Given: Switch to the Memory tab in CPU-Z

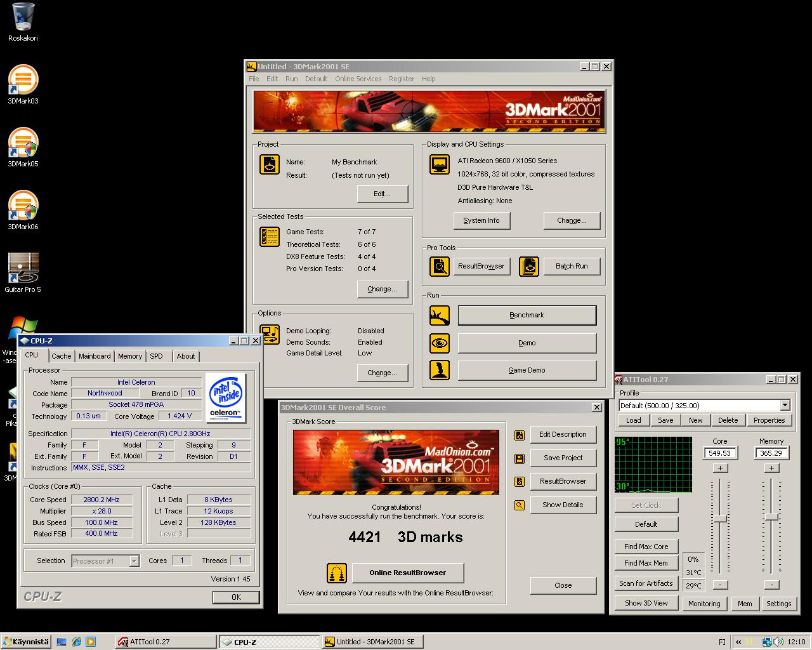Looking at the screenshot, I should coord(130,356).
